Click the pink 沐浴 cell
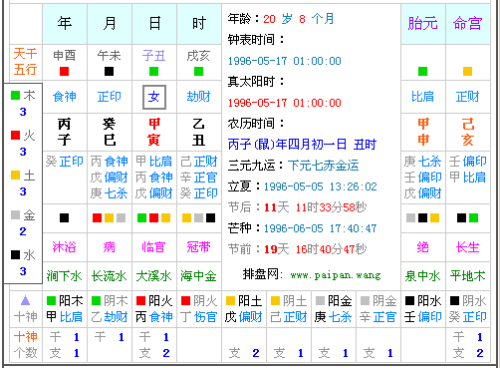 pos(64,247)
